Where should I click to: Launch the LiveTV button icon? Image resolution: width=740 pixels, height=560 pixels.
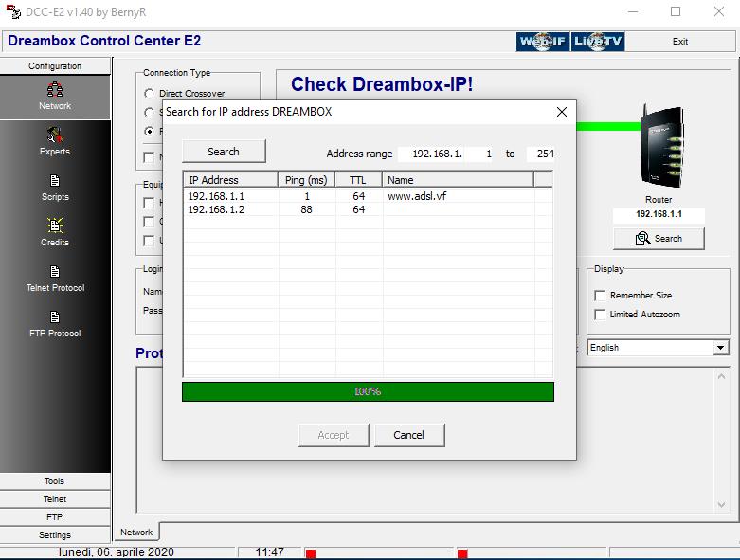598,42
